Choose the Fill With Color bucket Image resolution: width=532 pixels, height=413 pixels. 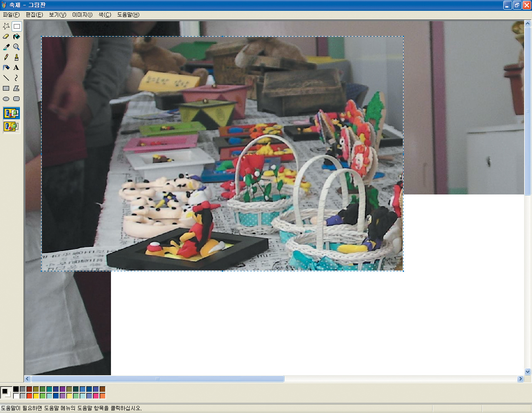(17, 37)
